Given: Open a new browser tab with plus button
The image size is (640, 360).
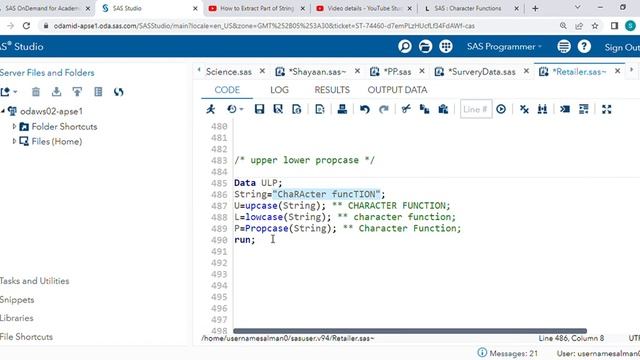Looking at the screenshot, I should point(535,8).
